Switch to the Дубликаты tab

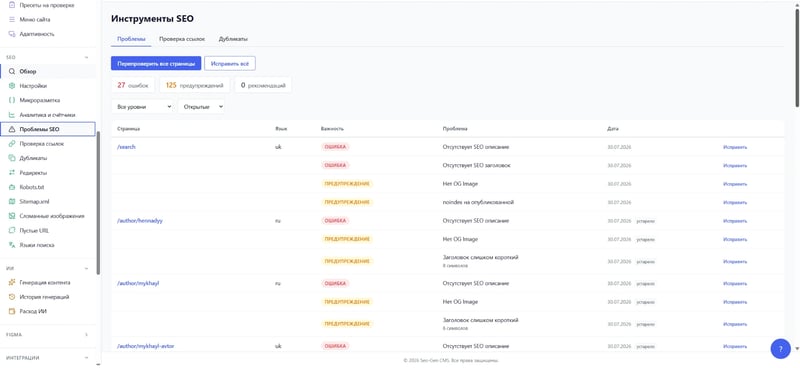tap(233, 39)
